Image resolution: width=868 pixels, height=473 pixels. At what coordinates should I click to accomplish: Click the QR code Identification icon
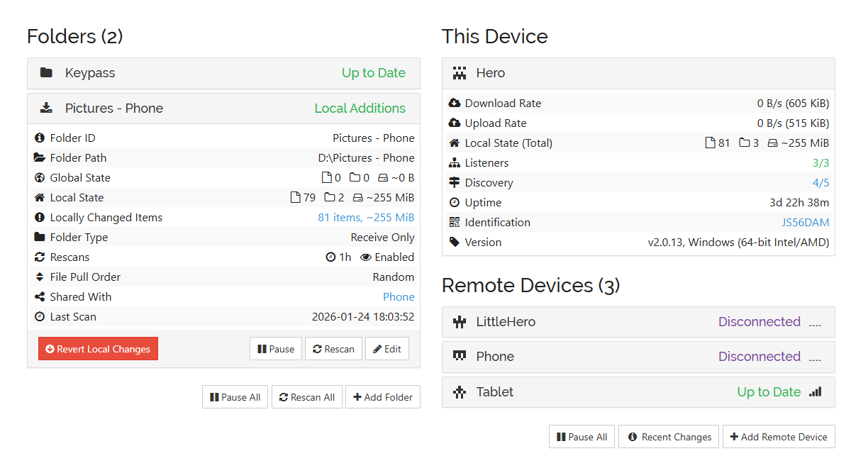pyautogui.click(x=455, y=223)
